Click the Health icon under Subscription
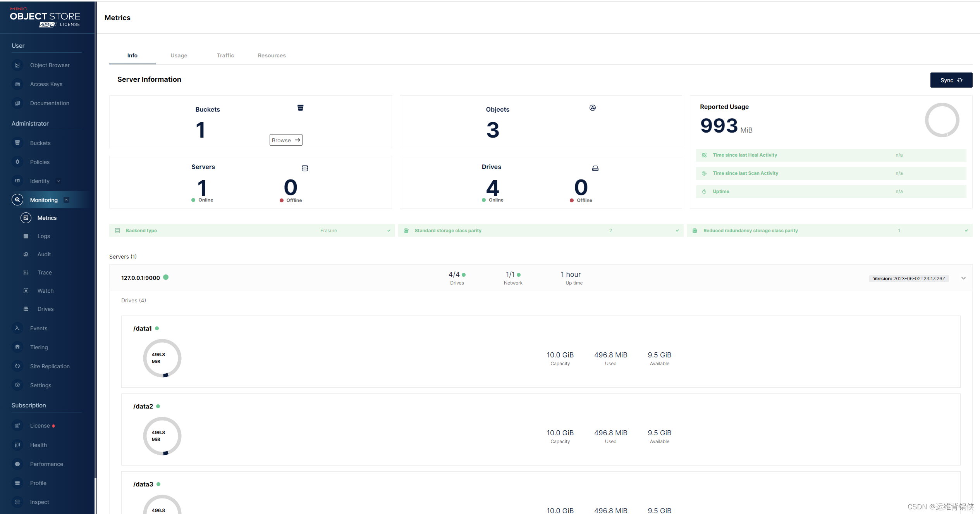 coord(17,445)
